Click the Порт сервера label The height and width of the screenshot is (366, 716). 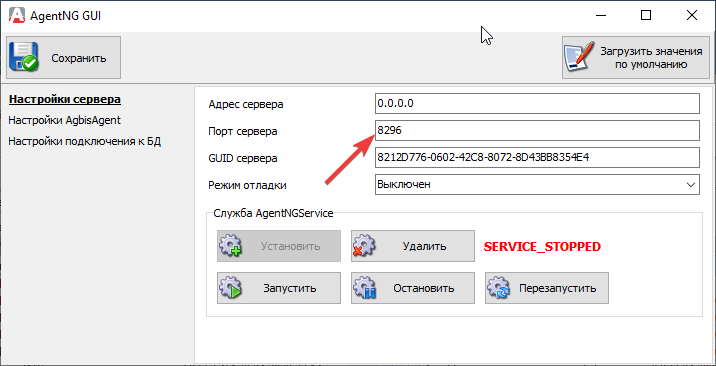[242, 131]
